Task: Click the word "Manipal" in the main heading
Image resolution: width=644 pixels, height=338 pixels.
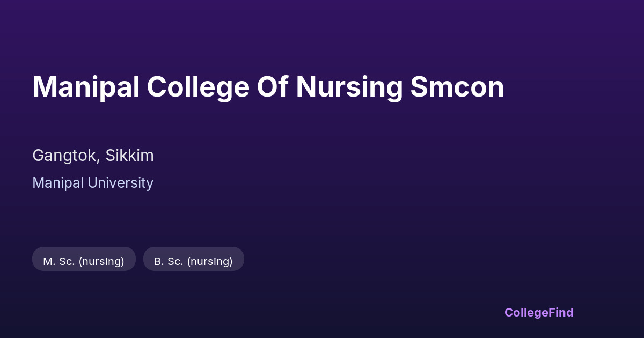Action: click(x=85, y=87)
